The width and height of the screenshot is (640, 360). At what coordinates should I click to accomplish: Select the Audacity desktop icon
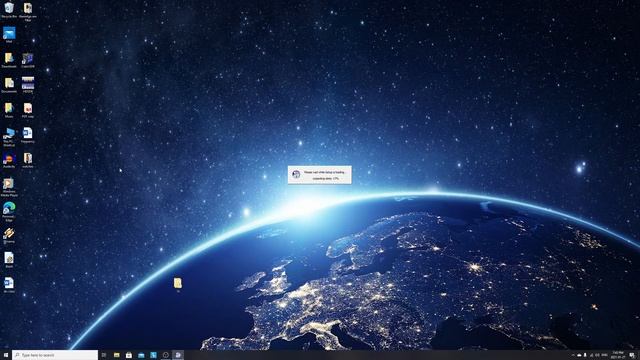coord(9,160)
